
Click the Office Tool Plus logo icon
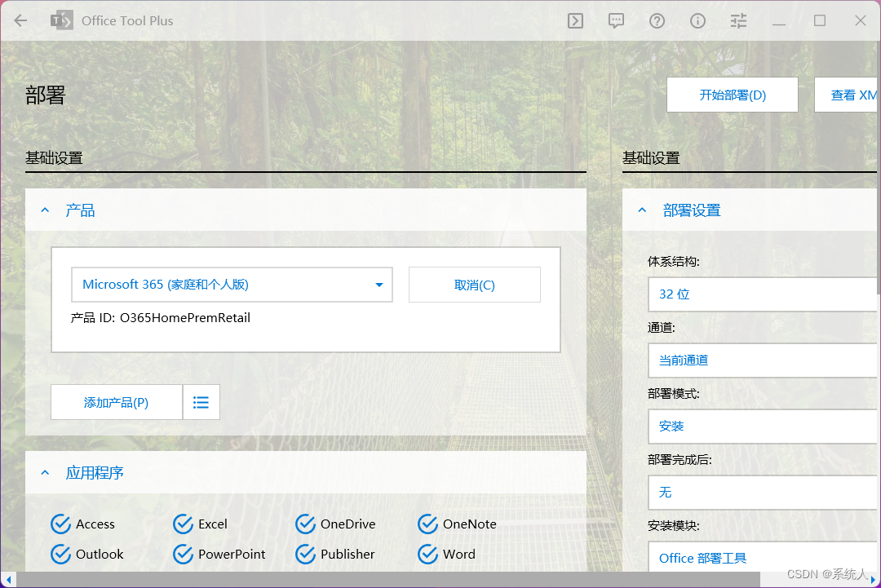pos(62,20)
